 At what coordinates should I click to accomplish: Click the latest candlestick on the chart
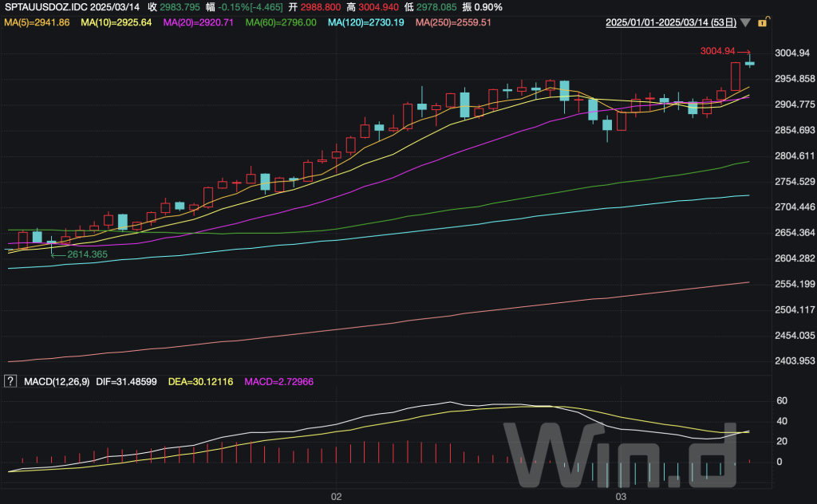pyautogui.click(x=749, y=63)
